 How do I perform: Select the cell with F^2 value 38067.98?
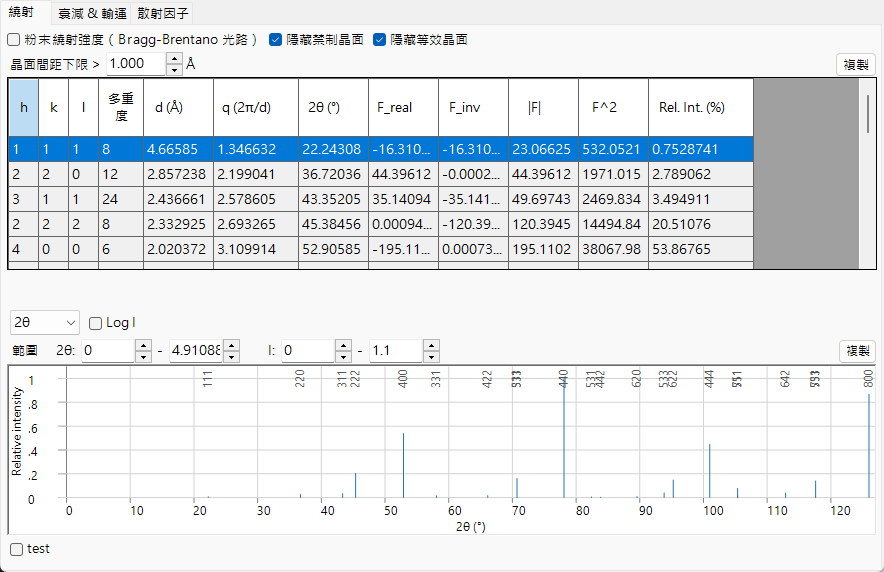(x=613, y=249)
